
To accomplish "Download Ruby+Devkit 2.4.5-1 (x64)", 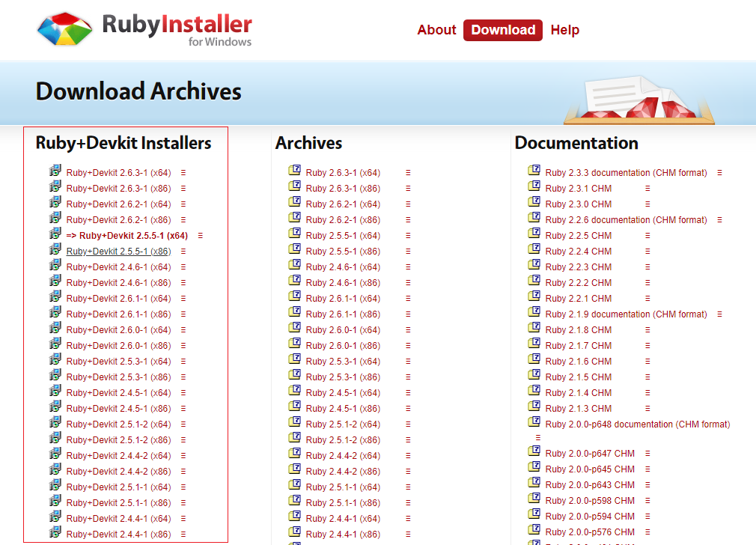I will (118, 393).
